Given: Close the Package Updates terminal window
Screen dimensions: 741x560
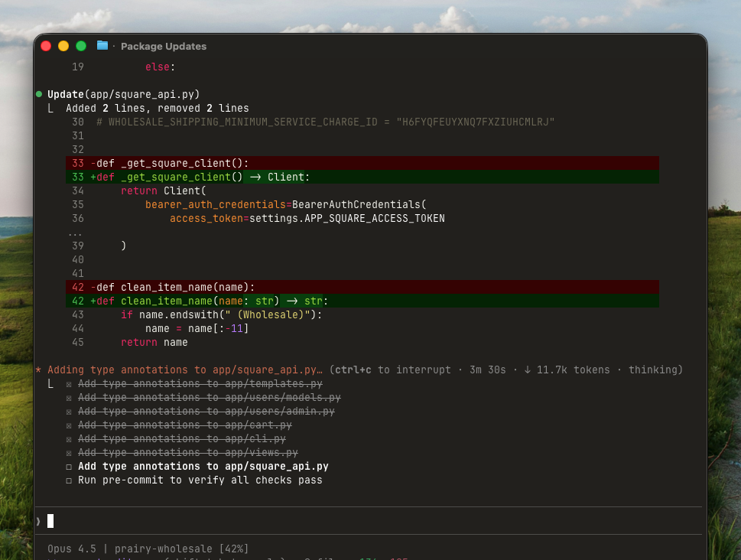Looking at the screenshot, I should [46, 46].
